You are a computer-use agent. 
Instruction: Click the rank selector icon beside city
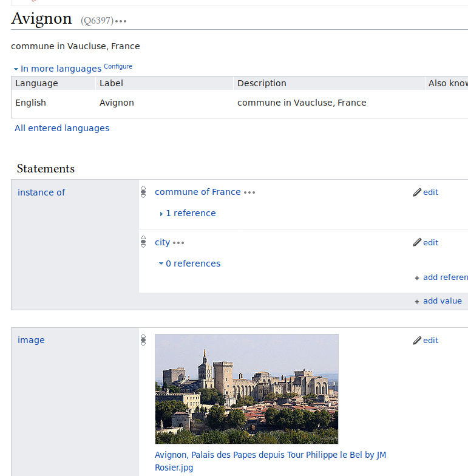pyautogui.click(x=143, y=242)
